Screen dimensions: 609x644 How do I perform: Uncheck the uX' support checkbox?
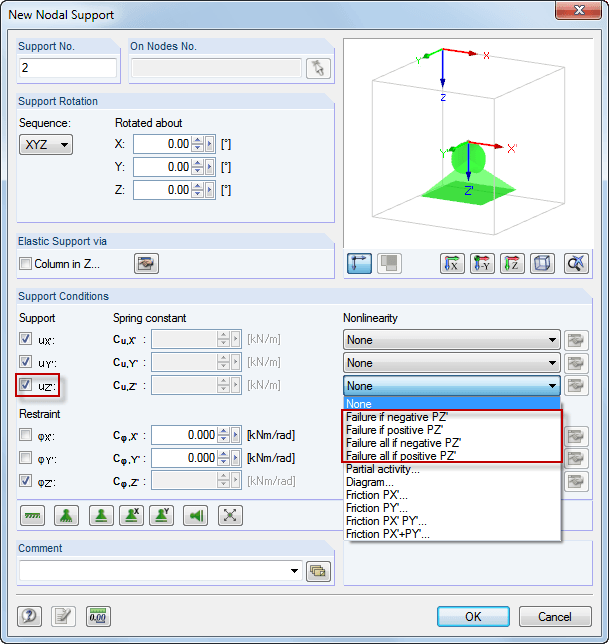(x=25, y=339)
